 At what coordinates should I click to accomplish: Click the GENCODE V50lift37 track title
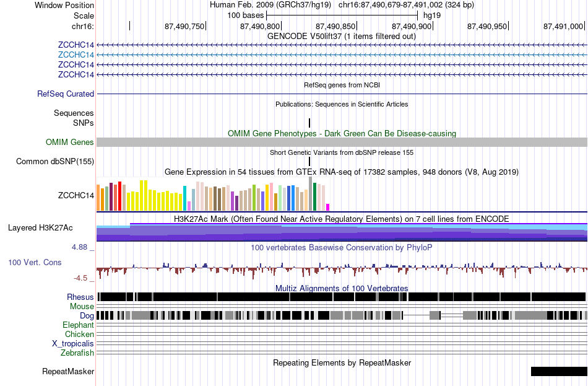342,37
